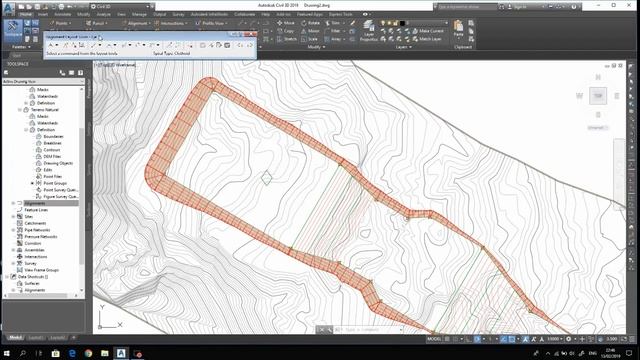Image resolution: width=640 pixels, height=360 pixels.
Task: Open the Manage ribbon tab
Action: click(x=139, y=14)
